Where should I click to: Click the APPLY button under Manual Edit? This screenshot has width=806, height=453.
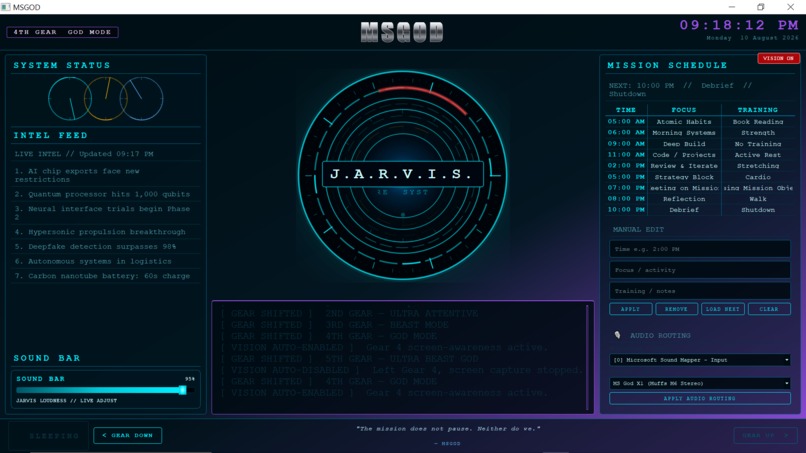[x=631, y=309]
